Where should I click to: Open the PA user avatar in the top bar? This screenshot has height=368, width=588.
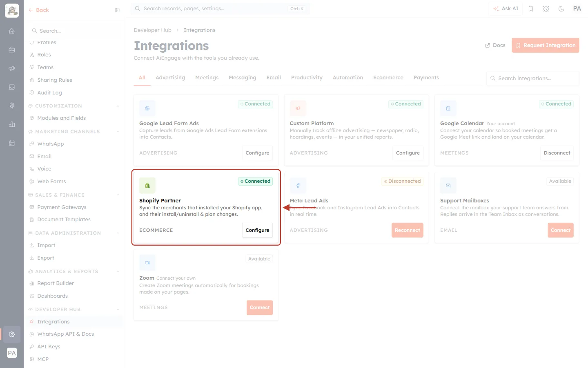(x=577, y=9)
